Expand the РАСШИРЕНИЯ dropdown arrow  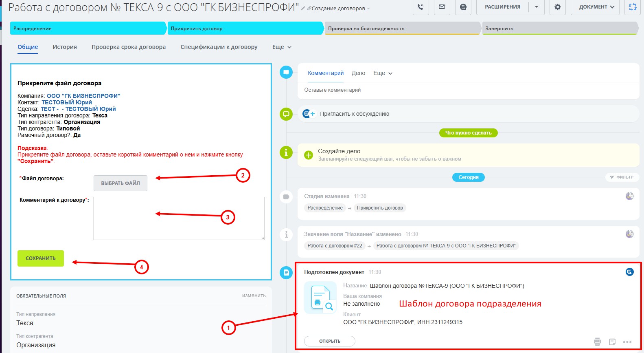point(537,7)
